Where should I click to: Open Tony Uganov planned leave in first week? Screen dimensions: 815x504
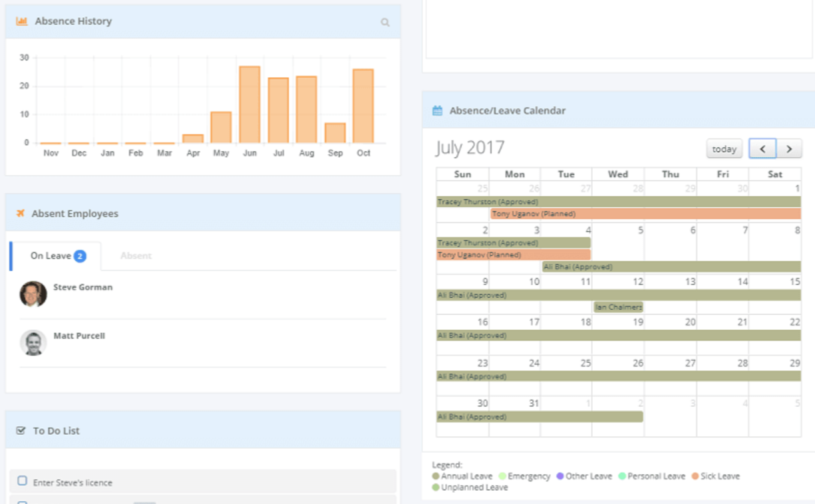click(x=645, y=214)
